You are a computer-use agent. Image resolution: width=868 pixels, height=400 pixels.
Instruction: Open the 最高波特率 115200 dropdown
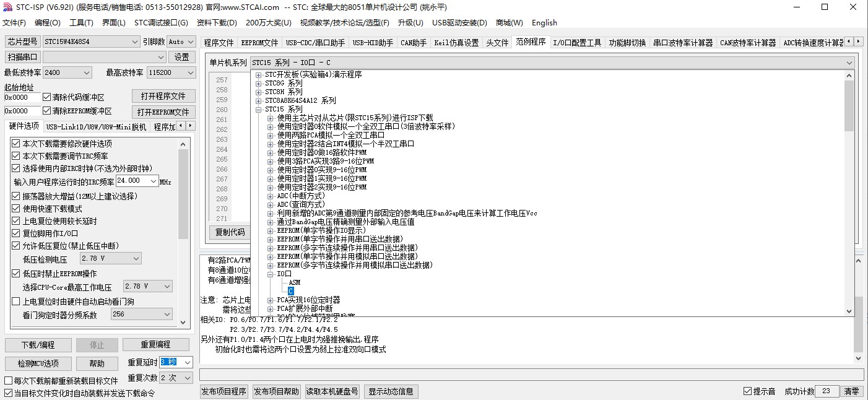pos(171,72)
